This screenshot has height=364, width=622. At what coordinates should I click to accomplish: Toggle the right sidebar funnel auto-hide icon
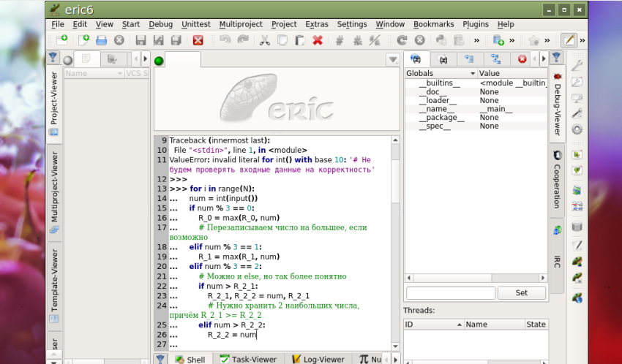[557, 58]
